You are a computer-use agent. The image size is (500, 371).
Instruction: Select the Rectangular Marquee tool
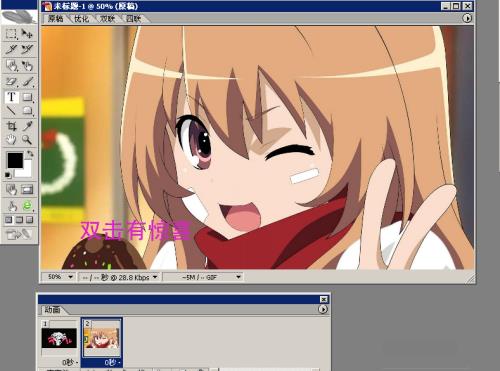(x=11, y=33)
